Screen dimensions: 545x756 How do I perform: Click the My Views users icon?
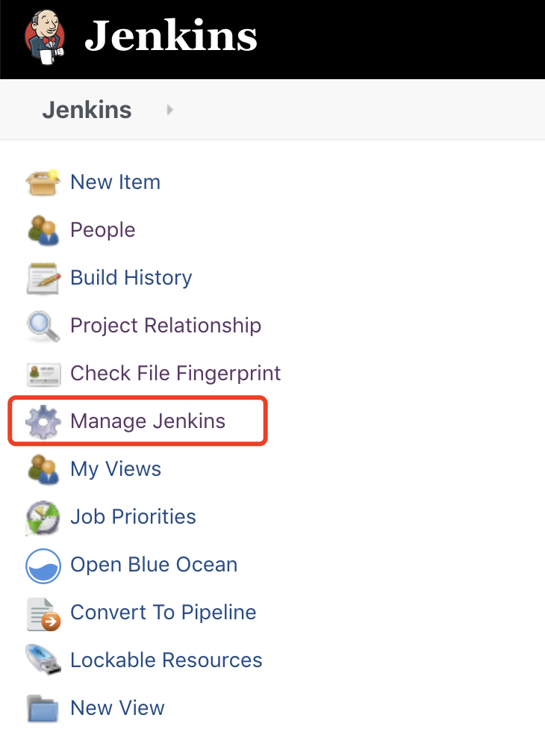pos(43,470)
